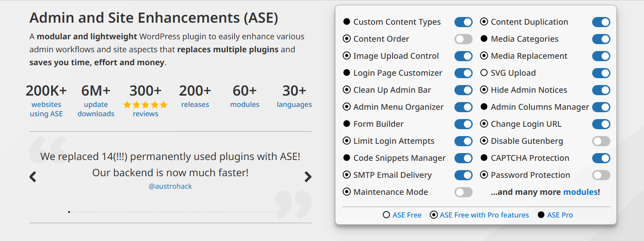
Task: Toggle the Media Categories switch
Action: click(x=601, y=39)
